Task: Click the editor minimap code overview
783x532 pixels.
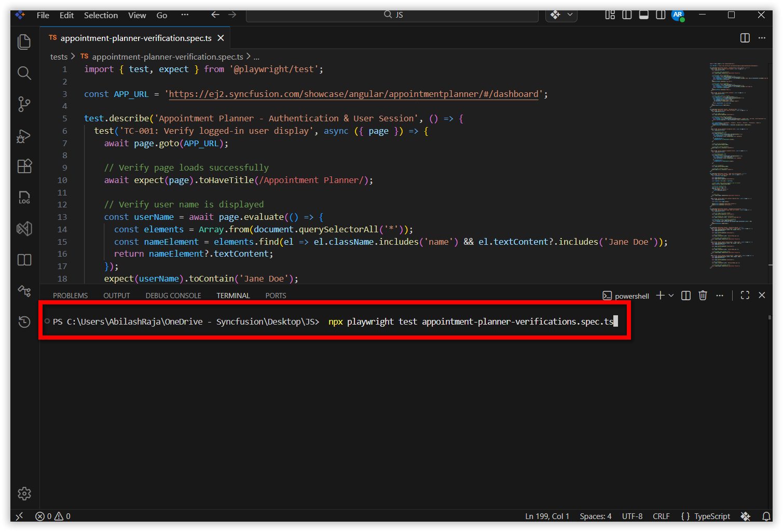Action: pos(739,166)
